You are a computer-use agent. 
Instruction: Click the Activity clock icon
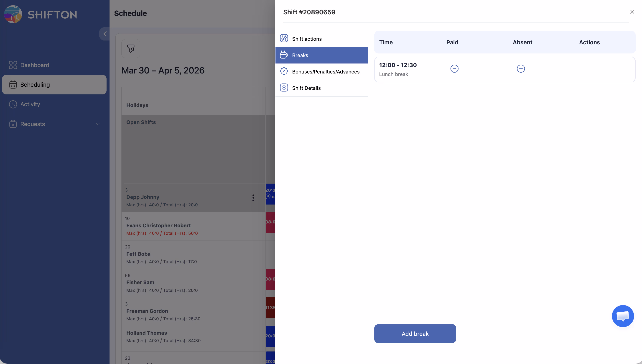[13, 104]
